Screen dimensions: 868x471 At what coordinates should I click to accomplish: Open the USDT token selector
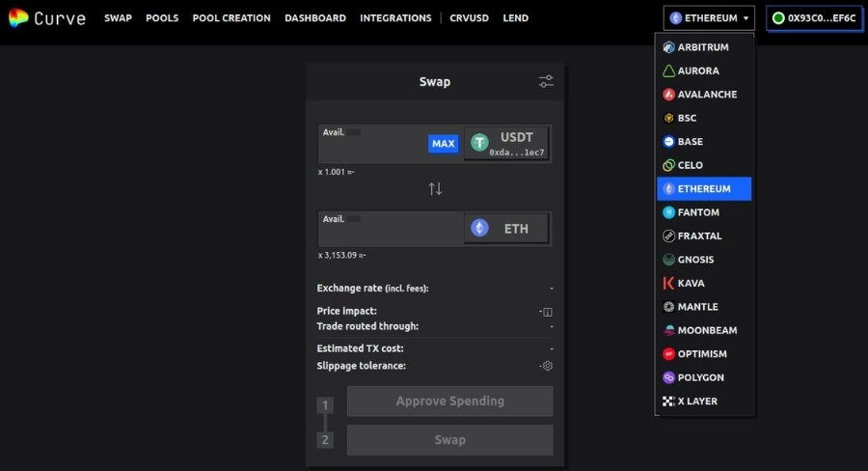point(506,144)
